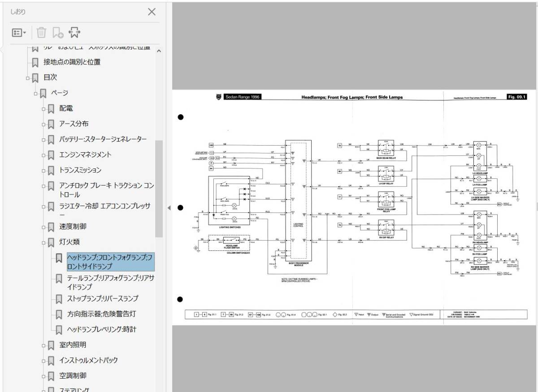538x392 pixels.
Task: Open the 方向指示器;危険警告灯 bookmark
Action: (x=101, y=314)
